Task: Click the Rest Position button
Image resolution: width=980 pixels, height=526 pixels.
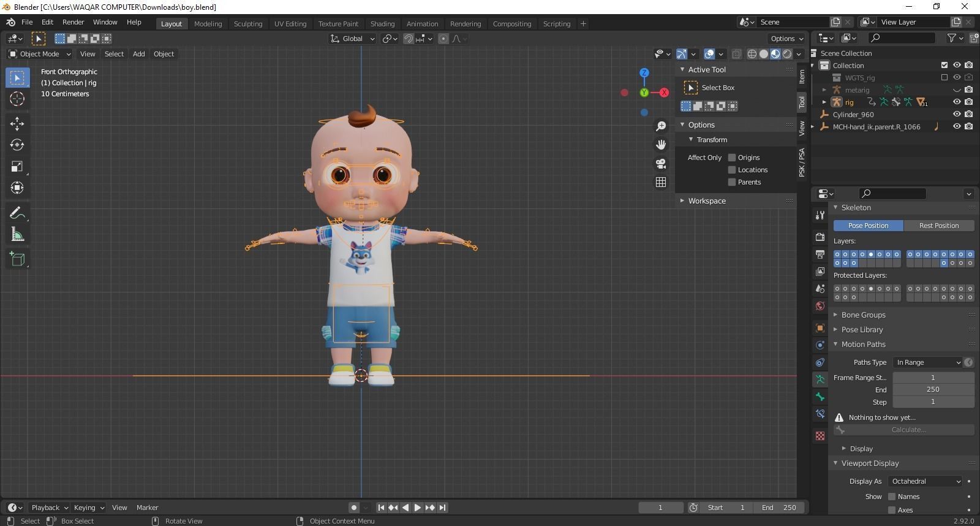Action: (x=939, y=226)
